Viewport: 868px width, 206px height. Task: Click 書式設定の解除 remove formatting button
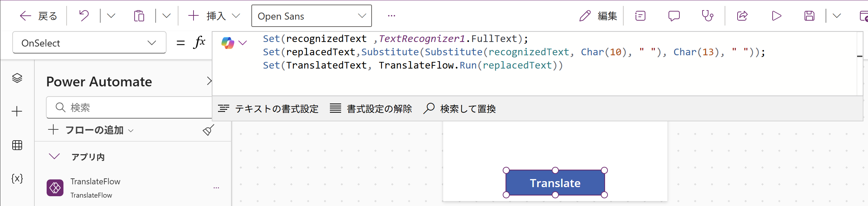pos(371,109)
